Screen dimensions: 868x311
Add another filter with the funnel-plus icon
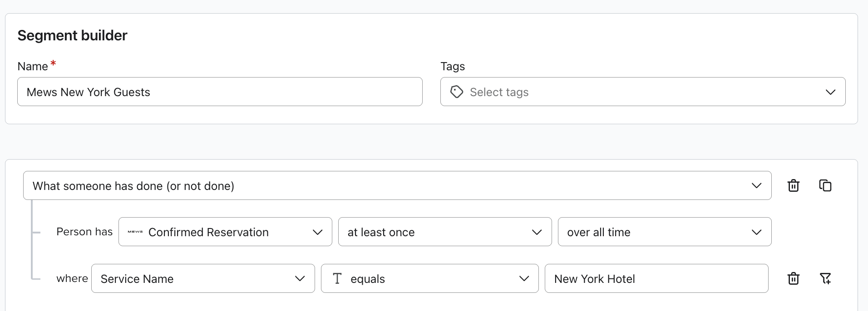click(825, 278)
